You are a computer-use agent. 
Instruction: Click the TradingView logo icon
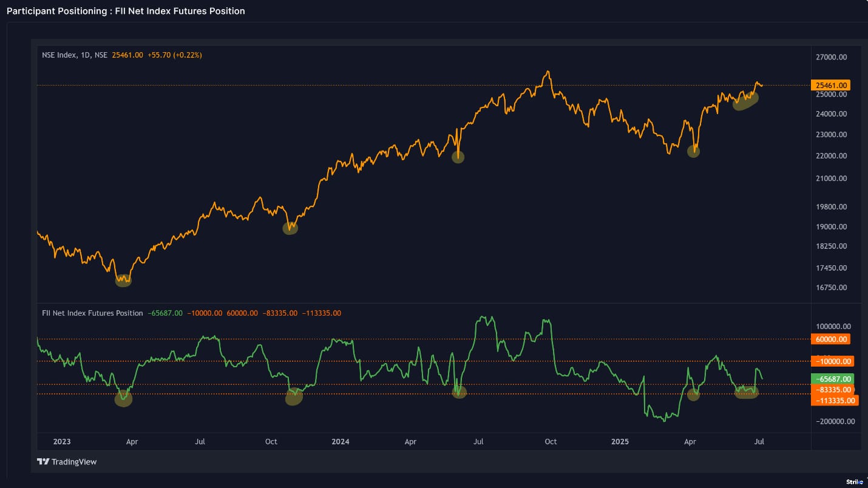42,461
